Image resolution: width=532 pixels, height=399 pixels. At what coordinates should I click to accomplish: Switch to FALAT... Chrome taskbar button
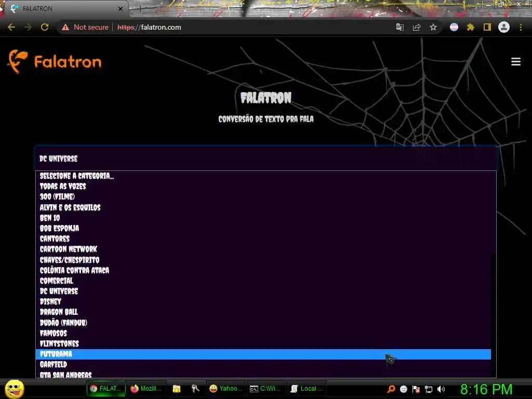106,389
